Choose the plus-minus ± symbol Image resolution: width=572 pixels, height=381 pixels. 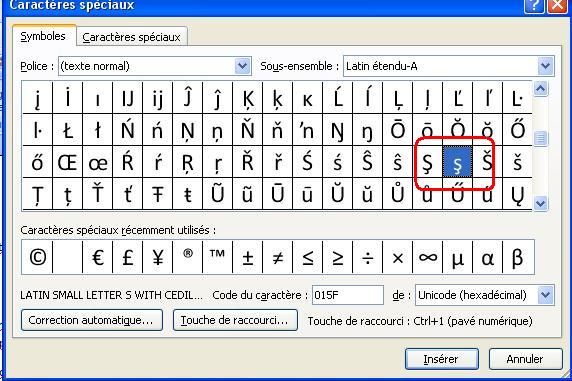248,258
